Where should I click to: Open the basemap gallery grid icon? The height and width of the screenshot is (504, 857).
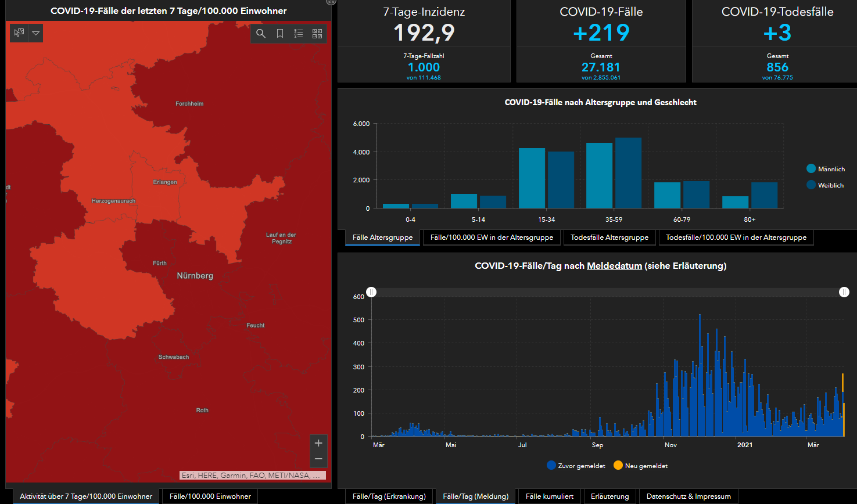coord(317,34)
